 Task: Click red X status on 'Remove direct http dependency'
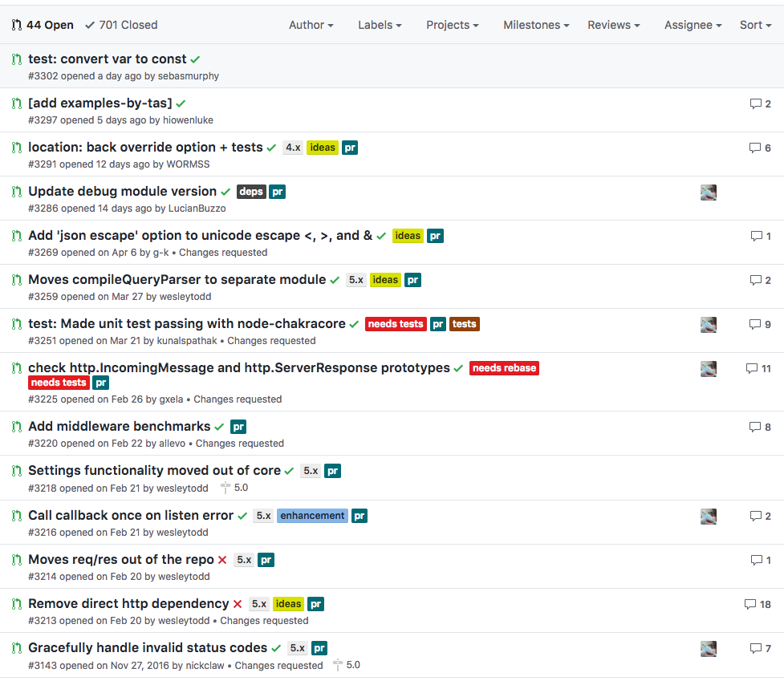238,604
